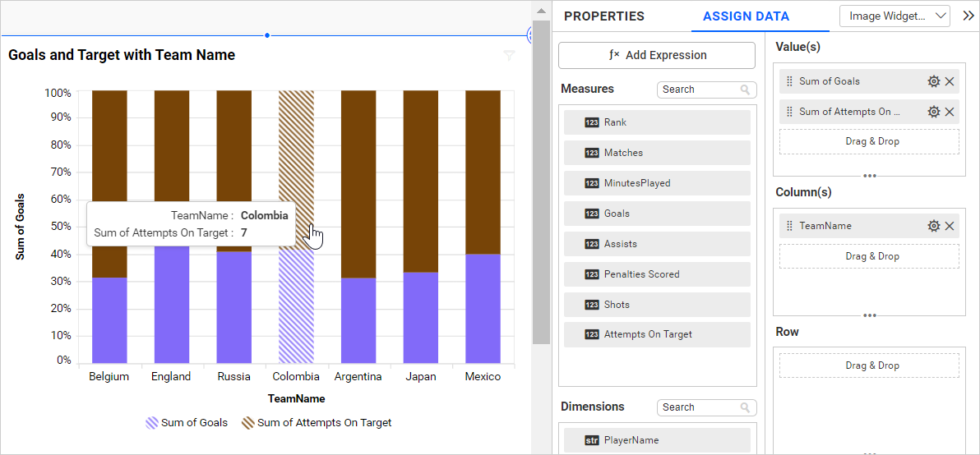Toggle Sum of Attempts On Target legend
Screen dimensions: 980x455
(x=316, y=423)
